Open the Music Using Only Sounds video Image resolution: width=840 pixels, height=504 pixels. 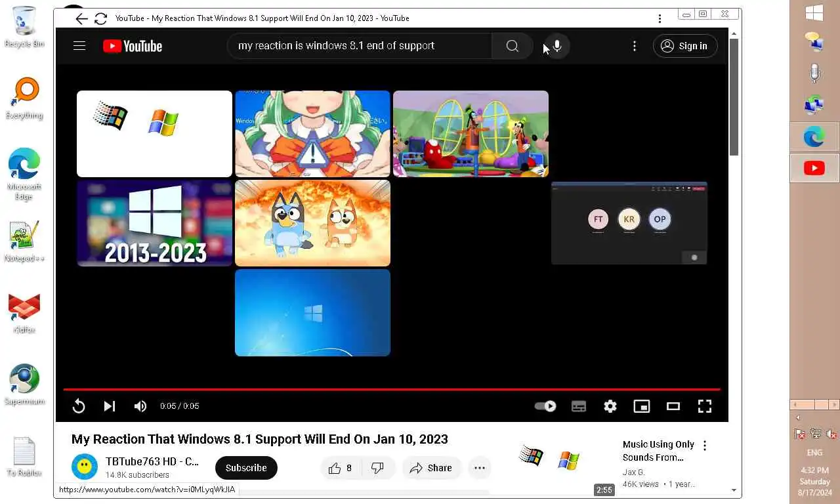tap(658, 451)
